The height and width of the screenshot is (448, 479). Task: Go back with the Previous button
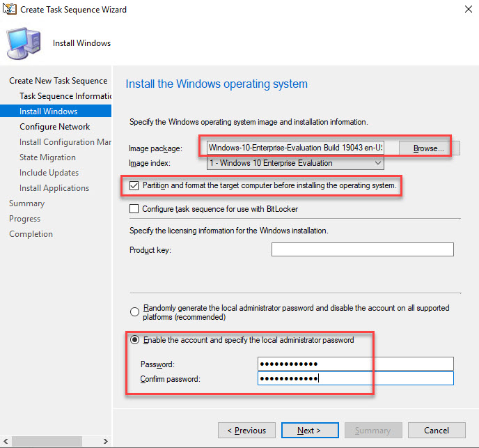pyautogui.click(x=246, y=430)
